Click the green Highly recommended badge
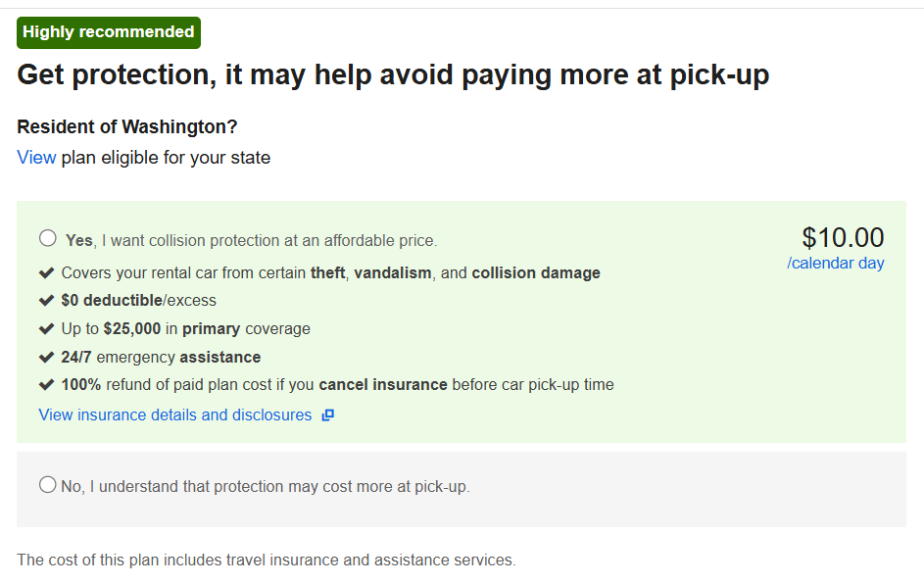This screenshot has height=585, width=924. [109, 32]
